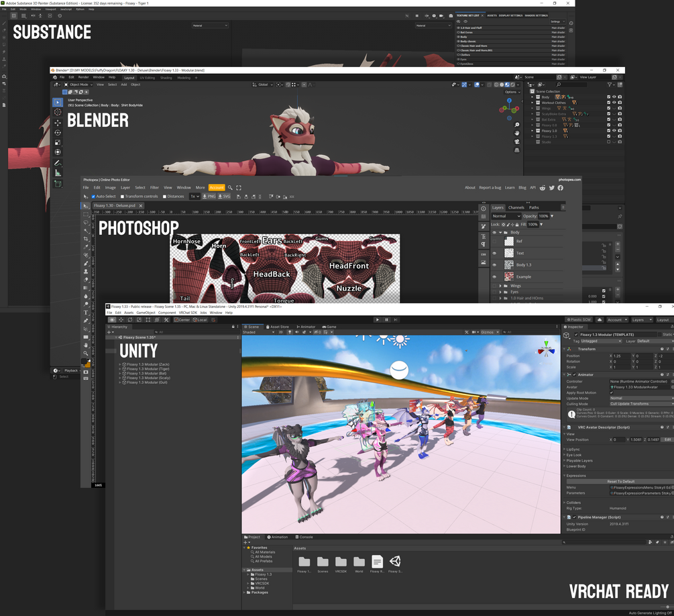This screenshot has width=674, height=616.
Task: Expand Floaxy 1.3 Modular (Zack) in Hierarchy
Action: click(120, 364)
